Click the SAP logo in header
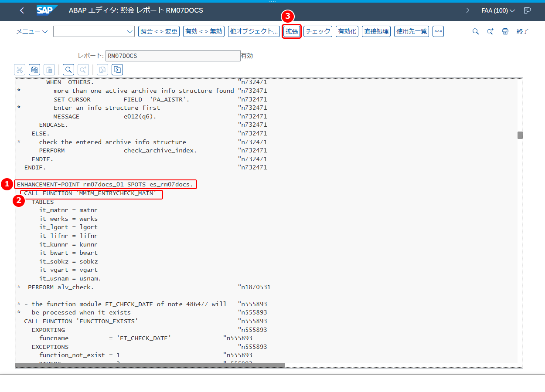 point(47,10)
